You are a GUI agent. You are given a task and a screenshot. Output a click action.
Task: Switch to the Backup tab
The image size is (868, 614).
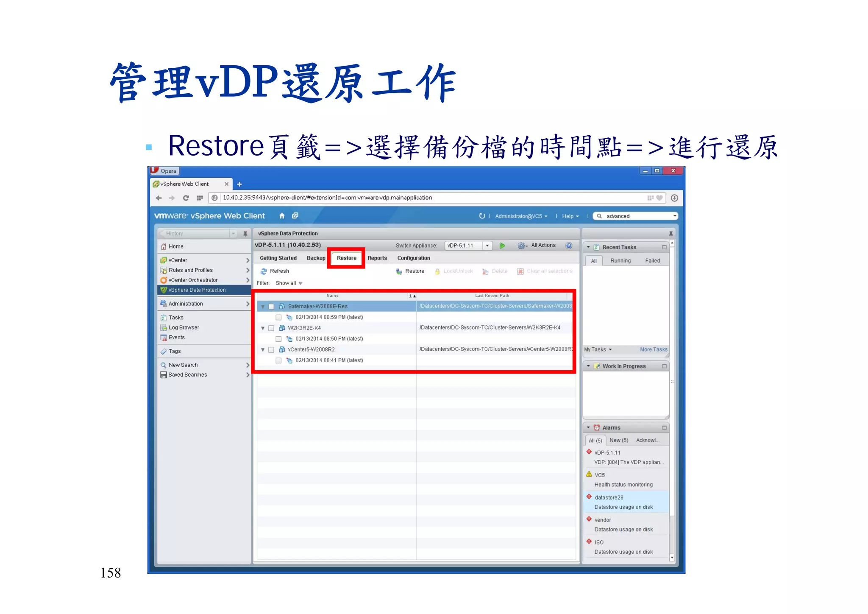pos(316,258)
